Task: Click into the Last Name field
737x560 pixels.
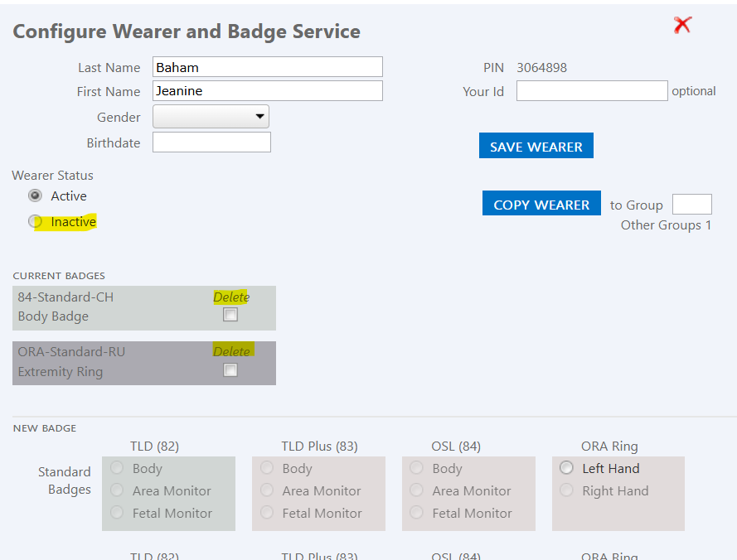Action: pyautogui.click(x=267, y=67)
